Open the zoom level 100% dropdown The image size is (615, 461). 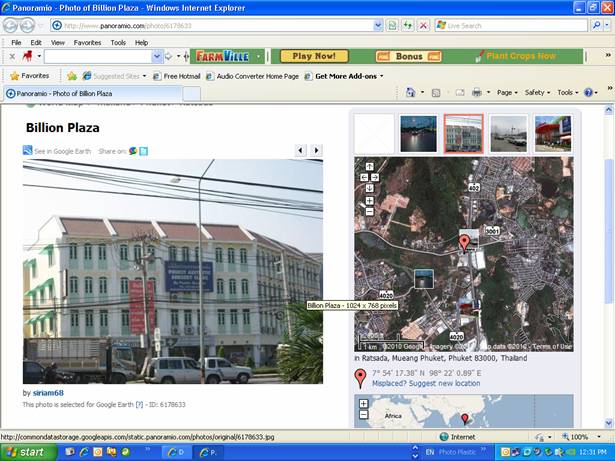tap(599, 437)
